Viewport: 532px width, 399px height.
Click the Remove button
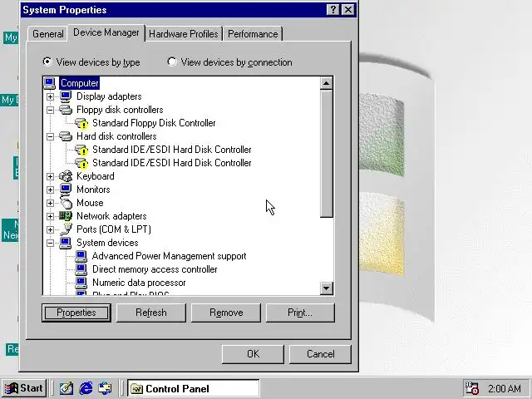point(226,313)
